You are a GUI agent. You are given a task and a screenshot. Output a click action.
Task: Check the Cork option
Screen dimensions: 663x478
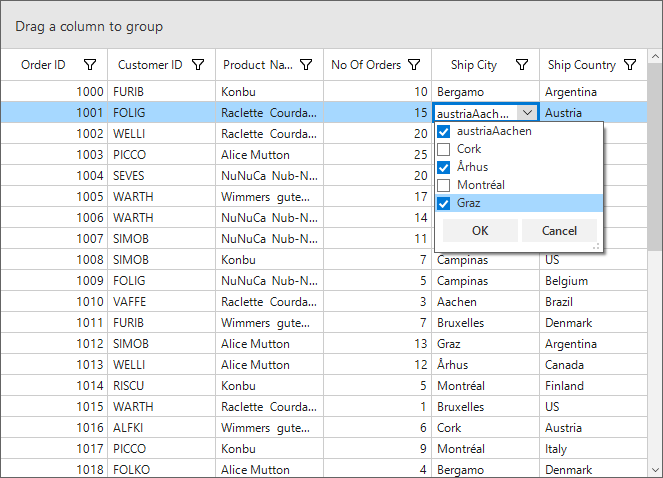(x=444, y=149)
